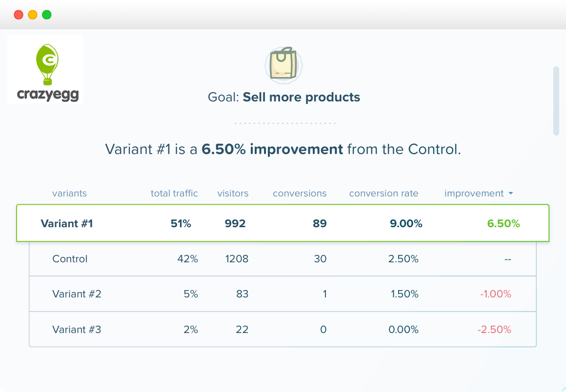Click the variants column header
Image resolution: width=566 pixels, height=392 pixels.
point(69,194)
